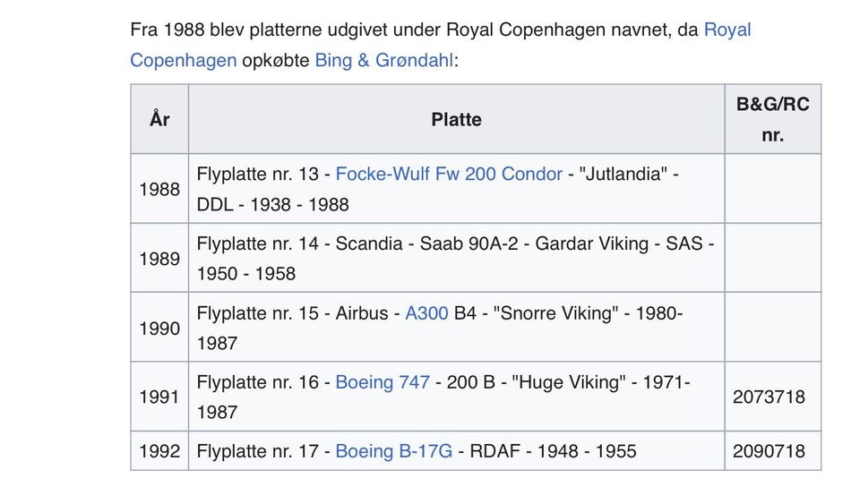Click the number 2073718
Screen dimensions: 860x504
pos(769,397)
